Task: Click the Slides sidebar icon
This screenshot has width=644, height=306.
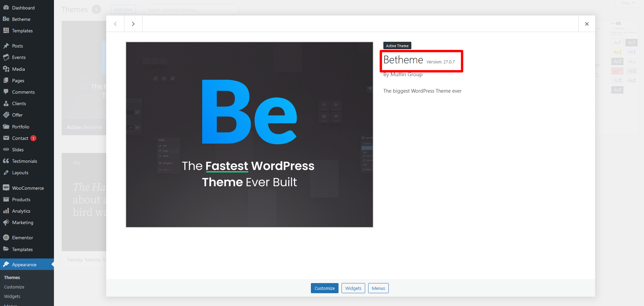Action: point(6,149)
